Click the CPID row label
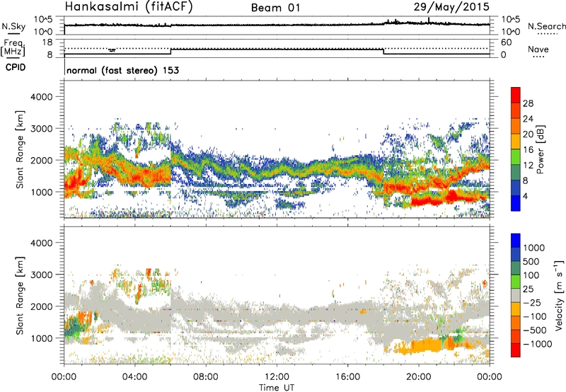This screenshot has width=566, height=392. (x=15, y=67)
